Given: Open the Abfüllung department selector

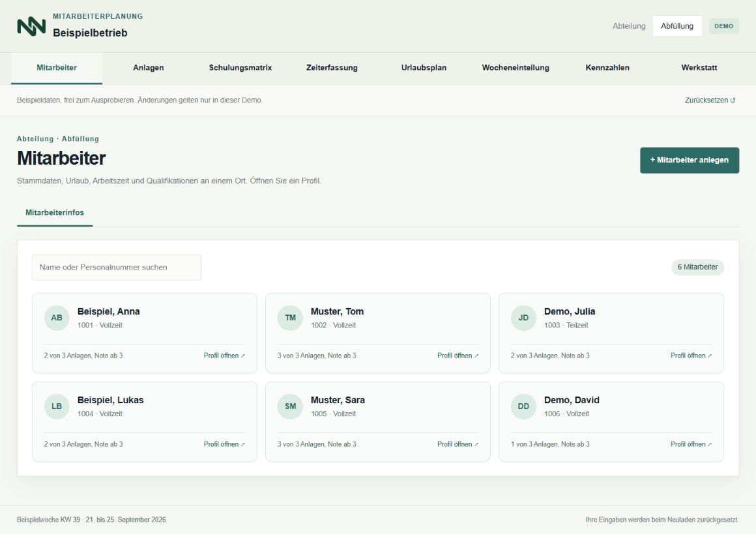Looking at the screenshot, I should (677, 26).
